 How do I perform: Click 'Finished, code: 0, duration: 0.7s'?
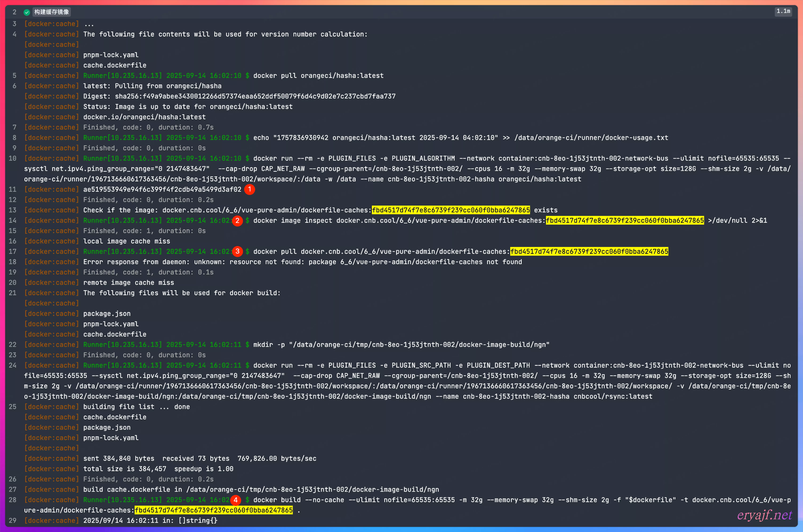[x=148, y=128]
